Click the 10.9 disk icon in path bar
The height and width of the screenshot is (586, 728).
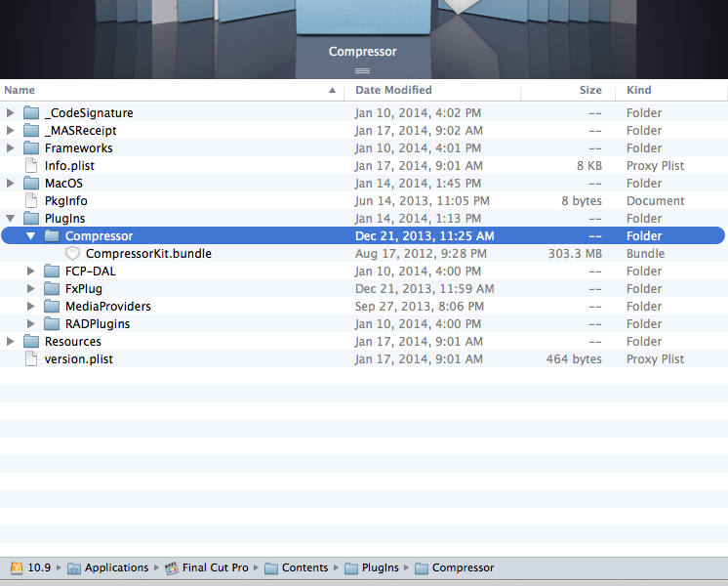pos(17,567)
